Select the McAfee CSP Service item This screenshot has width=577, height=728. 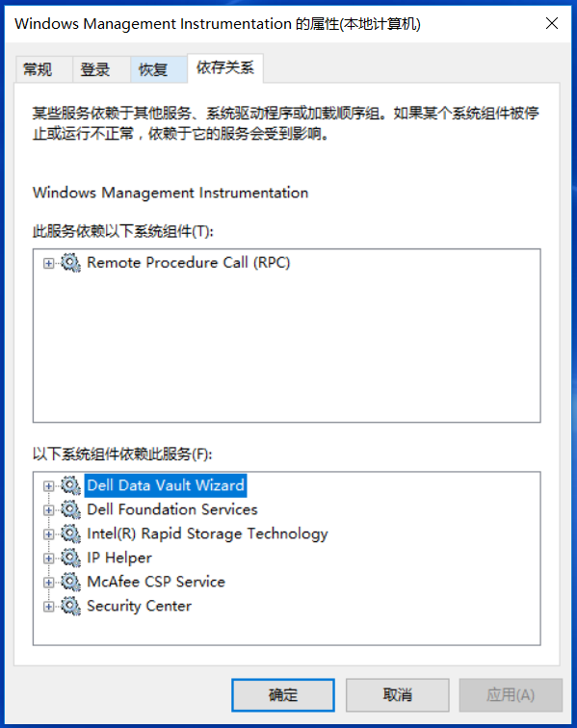(x=156, y=583)
